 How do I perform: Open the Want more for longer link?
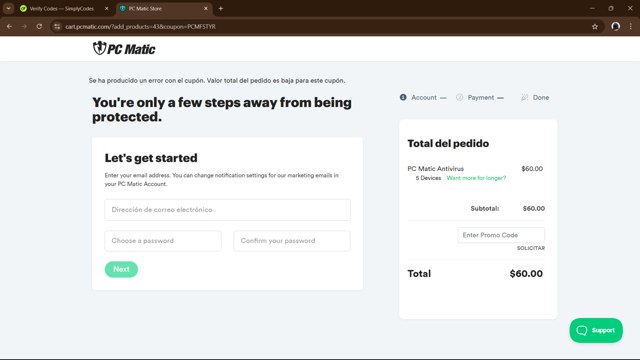(x=476, y=178)
